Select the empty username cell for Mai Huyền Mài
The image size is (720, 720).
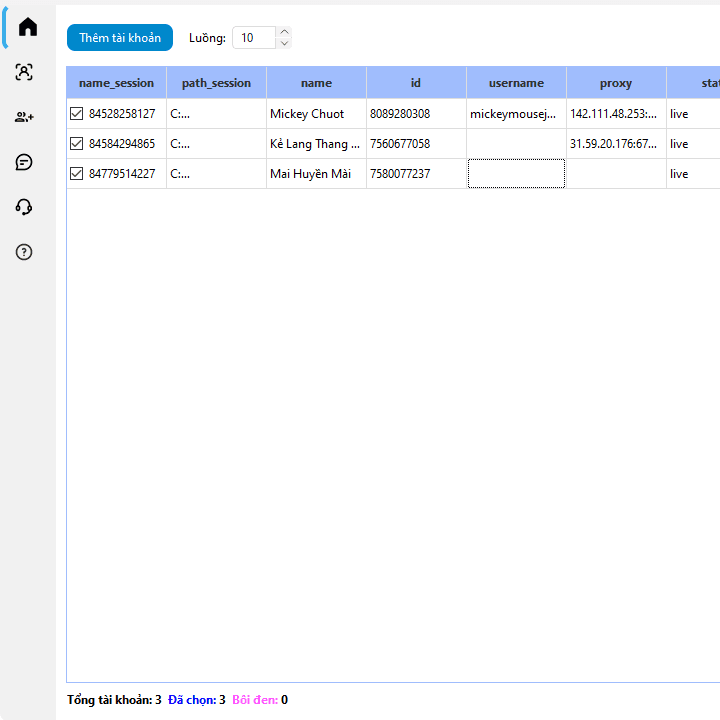516,174
